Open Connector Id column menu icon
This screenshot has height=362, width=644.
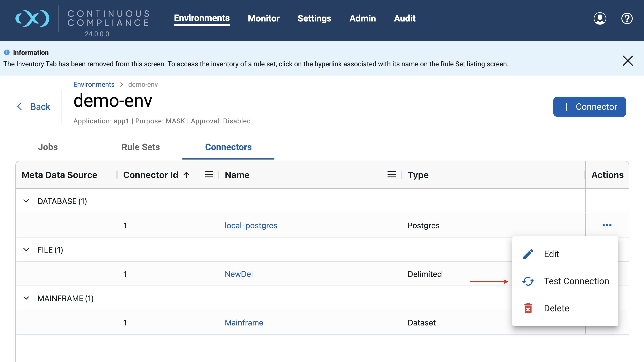point(209,174)
